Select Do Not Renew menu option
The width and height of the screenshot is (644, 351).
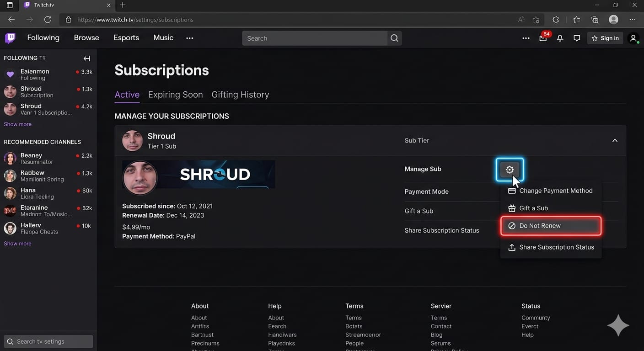[551, 226]
